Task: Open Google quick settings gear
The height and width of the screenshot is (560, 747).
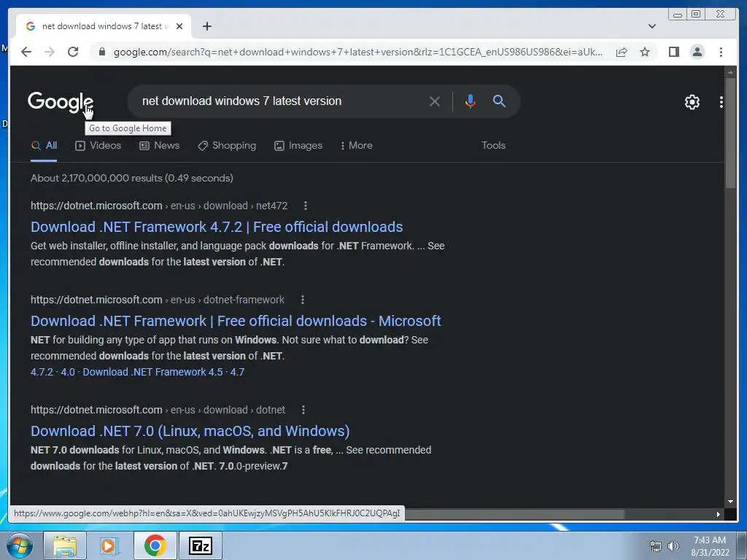Action: 692,102
